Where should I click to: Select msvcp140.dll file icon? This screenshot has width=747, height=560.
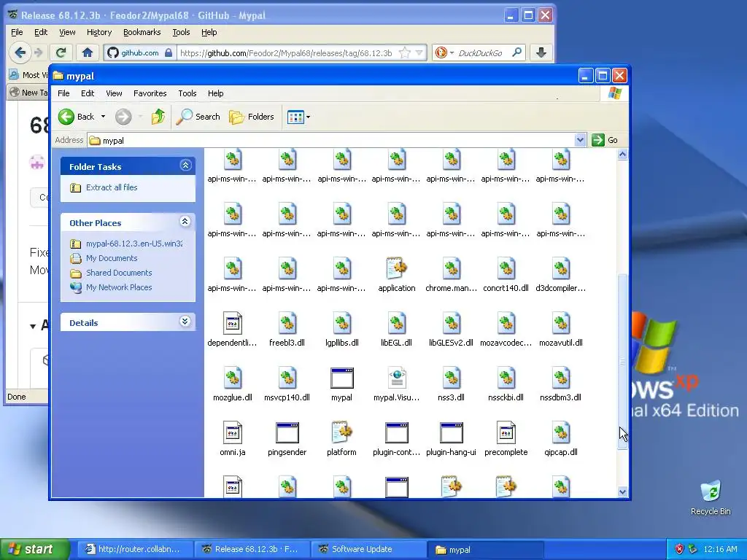(287, 378)
